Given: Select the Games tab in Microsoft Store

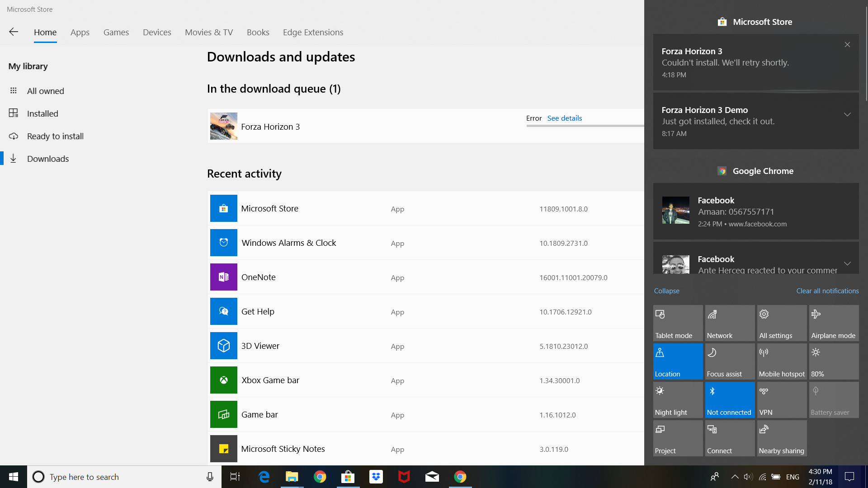Looking at the screenshot, I should click(x=116, y=32).
